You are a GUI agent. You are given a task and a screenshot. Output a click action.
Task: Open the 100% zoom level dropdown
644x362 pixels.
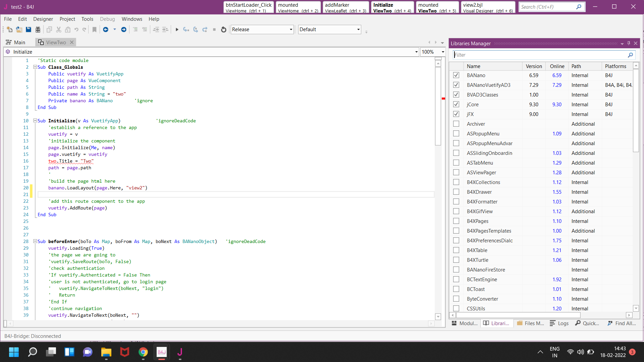tap(443, 52)
